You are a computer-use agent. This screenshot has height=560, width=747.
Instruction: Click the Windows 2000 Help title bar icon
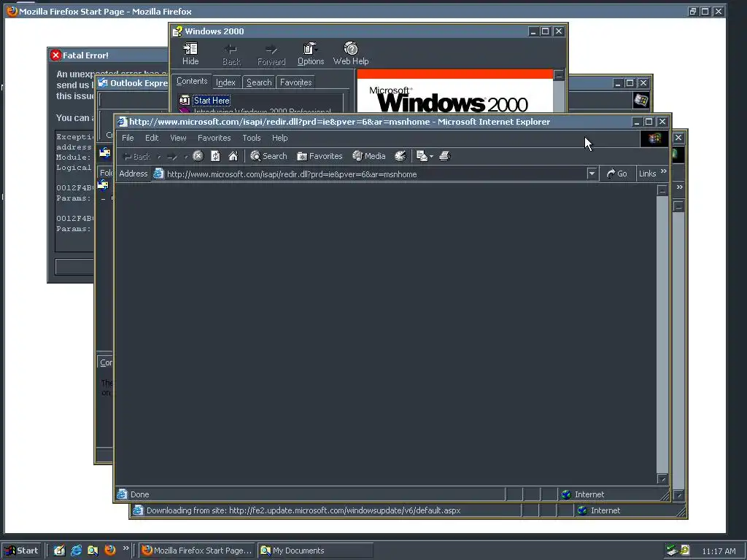(177, 31)
